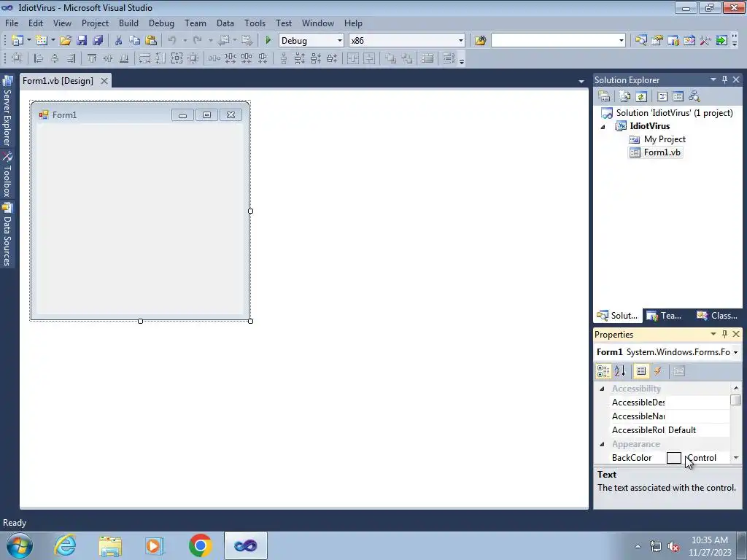This screenshot has width=747, height=560.
Task: Click the Bring to Front layout icon
Action: tap(391, 58)
